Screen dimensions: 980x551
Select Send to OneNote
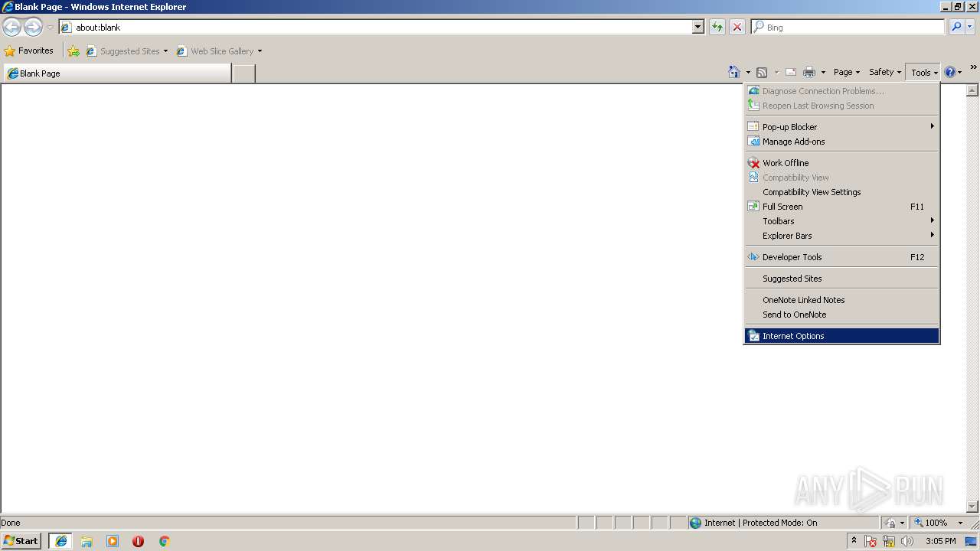coord(841,315)
